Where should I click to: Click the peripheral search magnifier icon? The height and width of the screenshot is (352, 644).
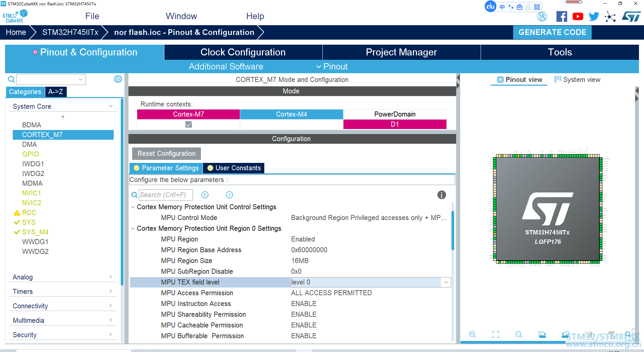coord(11,79)
